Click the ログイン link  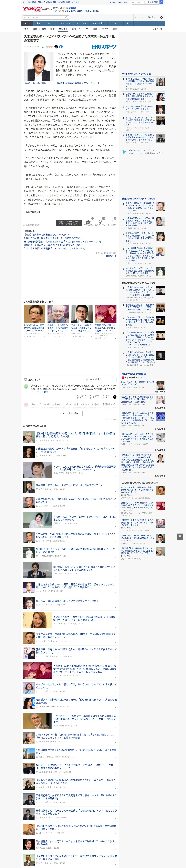(x=57, y=11)
